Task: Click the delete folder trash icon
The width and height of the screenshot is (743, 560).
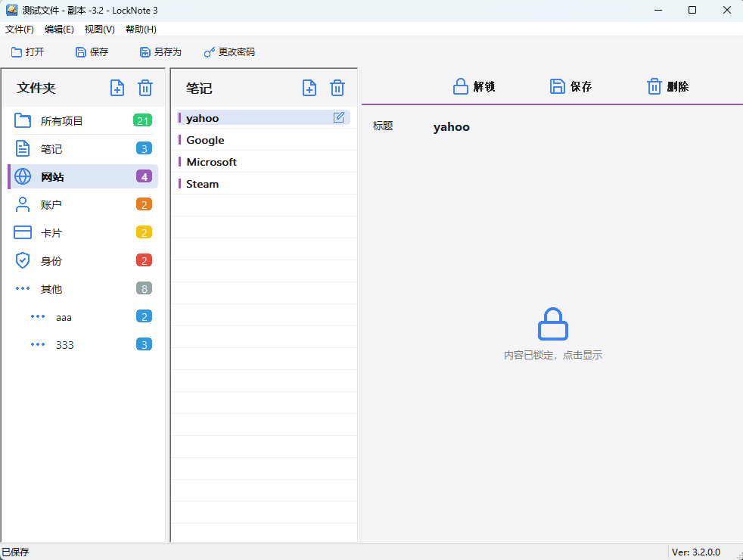Action: 145,88
